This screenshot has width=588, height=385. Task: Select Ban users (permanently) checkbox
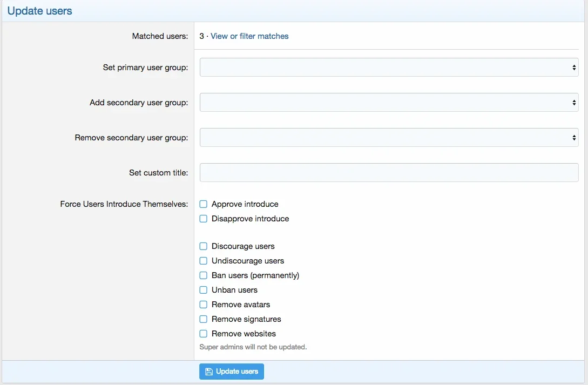(x=204, y=275)
